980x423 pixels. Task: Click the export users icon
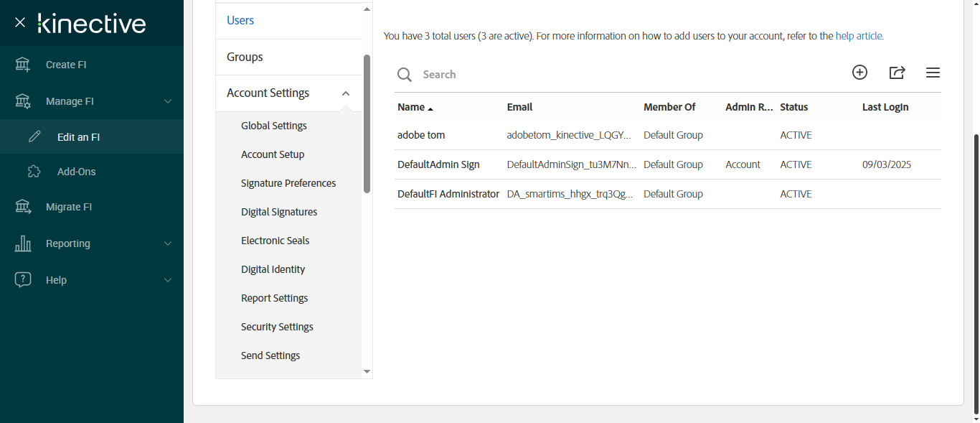(x=897, y=73)
